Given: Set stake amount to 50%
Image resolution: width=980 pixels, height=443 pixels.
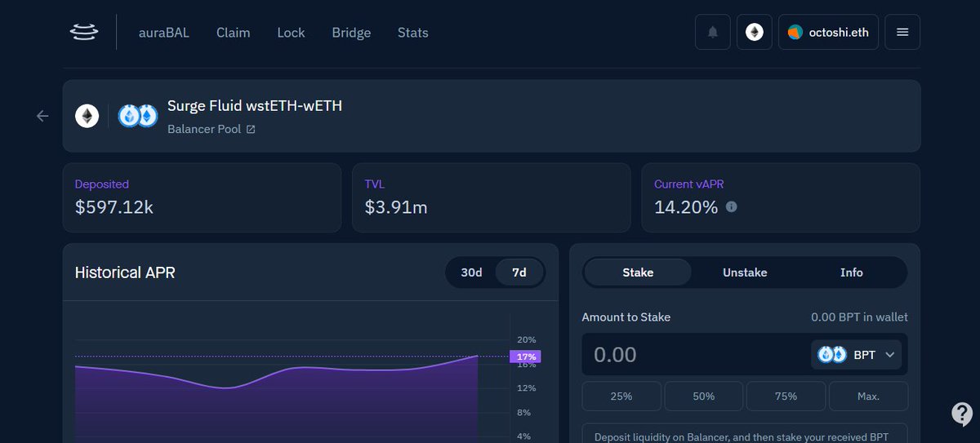Looking at the screenshot, I should 704,396.
